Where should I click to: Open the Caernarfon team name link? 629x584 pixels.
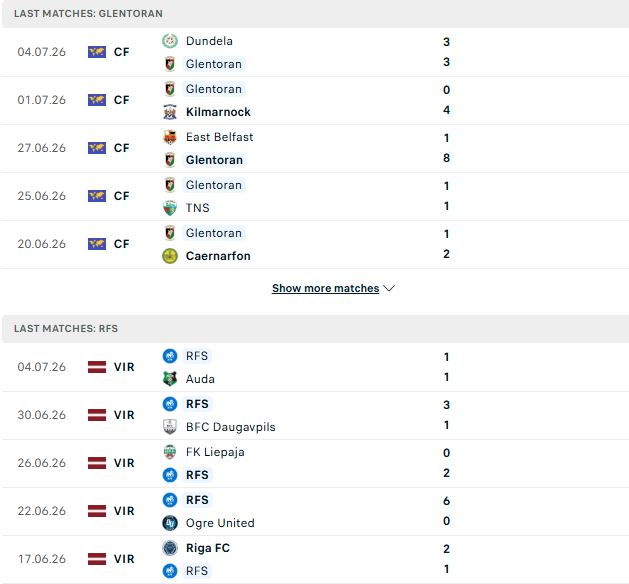tap(218, 256)
